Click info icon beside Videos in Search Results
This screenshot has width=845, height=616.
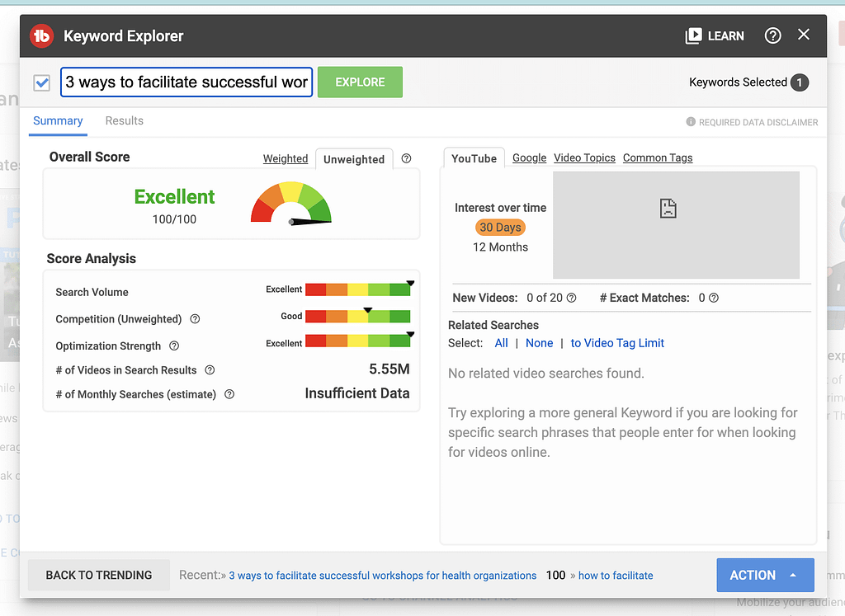[x=210, y=370]
